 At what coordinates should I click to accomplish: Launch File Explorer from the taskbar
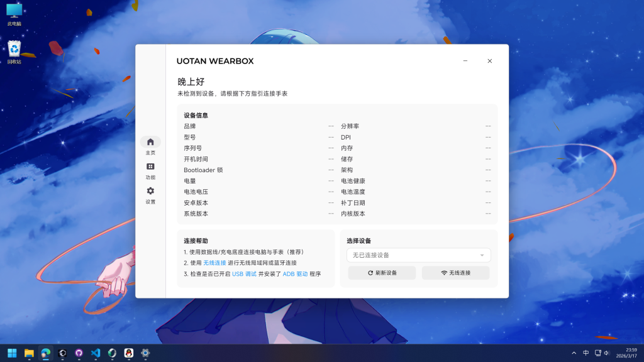coord(29,353)
